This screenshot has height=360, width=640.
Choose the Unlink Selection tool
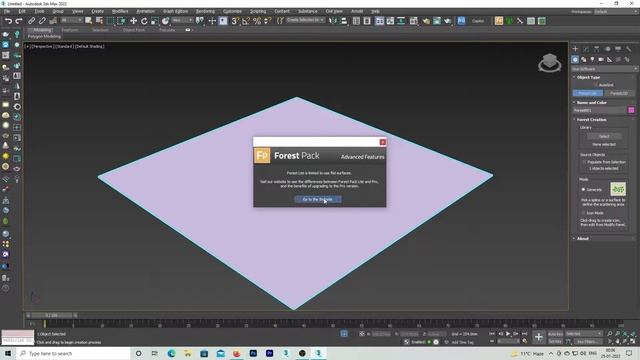tap(42, 21)
